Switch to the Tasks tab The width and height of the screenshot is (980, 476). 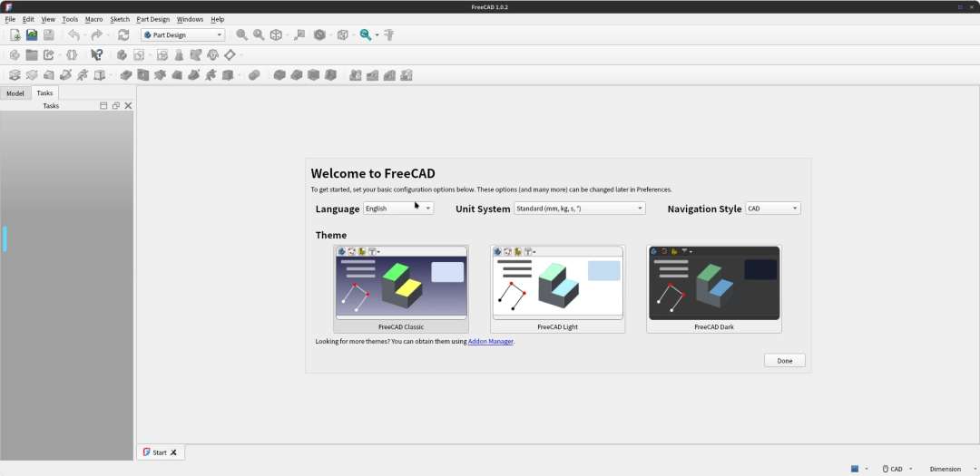45,93
